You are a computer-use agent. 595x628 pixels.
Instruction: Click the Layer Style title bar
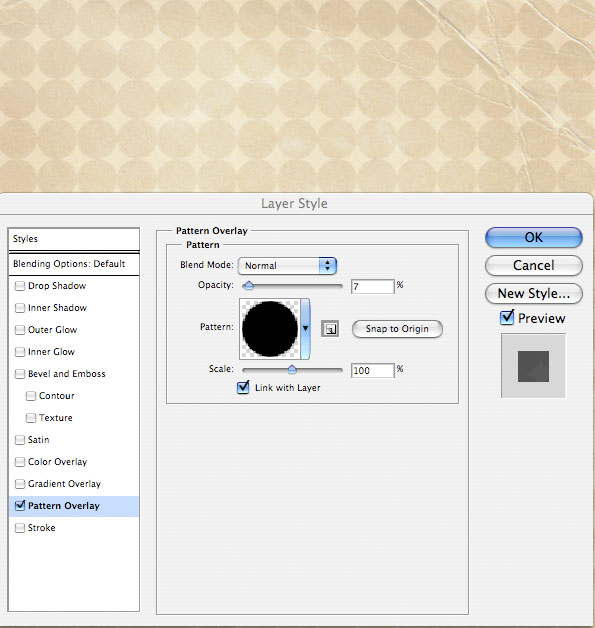pos(295,203)
